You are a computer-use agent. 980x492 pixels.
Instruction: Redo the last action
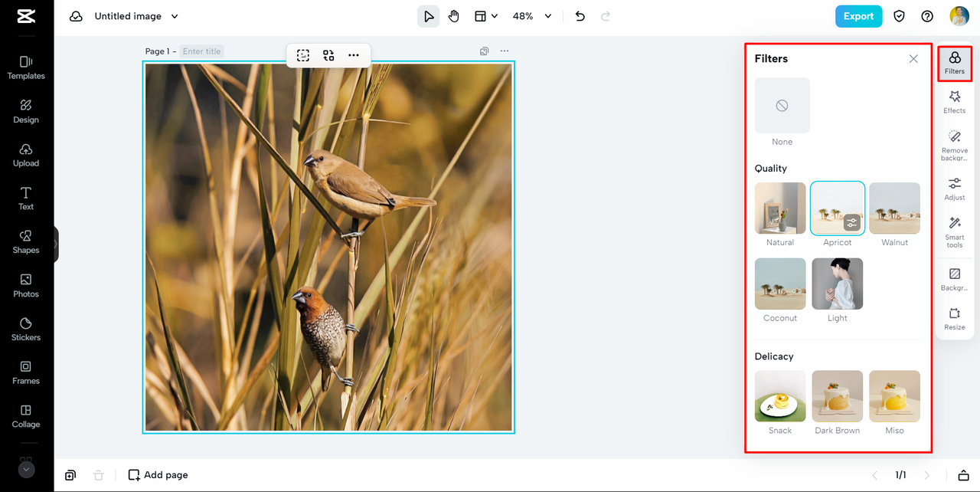tap(606, 16)
